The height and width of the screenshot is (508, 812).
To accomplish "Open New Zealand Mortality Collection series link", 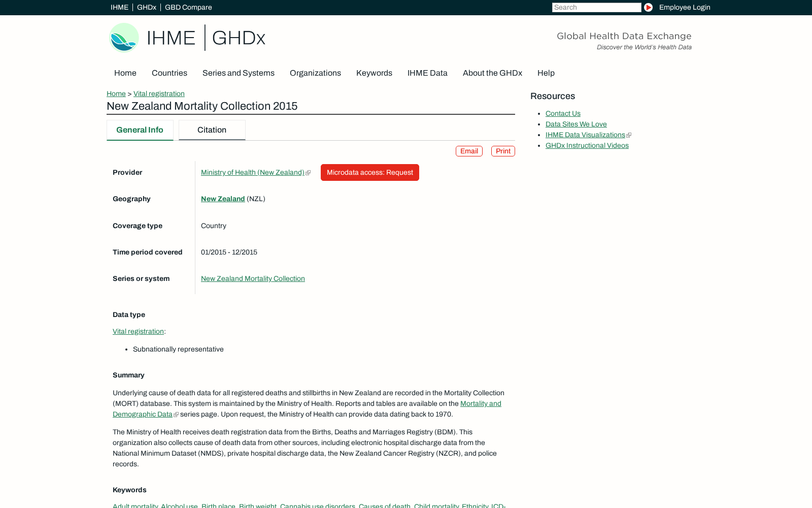I will point(253,278).
